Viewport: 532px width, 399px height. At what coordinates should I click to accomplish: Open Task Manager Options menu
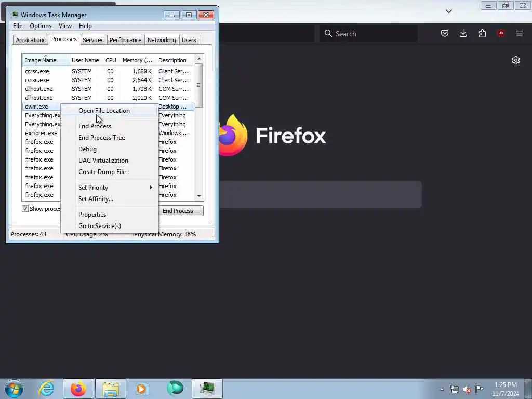point(41,26)
